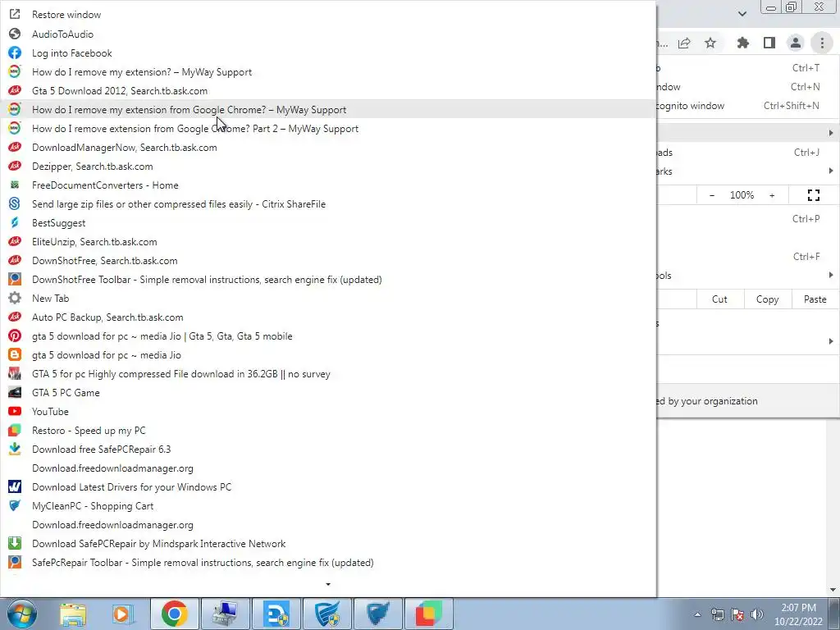The height and width of the screenshot is (630, 840).
Task: Increase zoom with the plus button
Action: (x=772, y=195)
